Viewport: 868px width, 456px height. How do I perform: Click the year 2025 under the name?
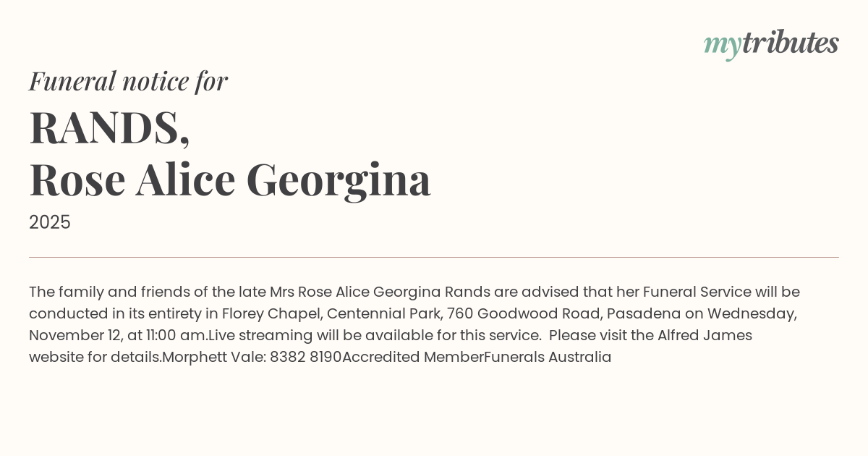(50, 222)
